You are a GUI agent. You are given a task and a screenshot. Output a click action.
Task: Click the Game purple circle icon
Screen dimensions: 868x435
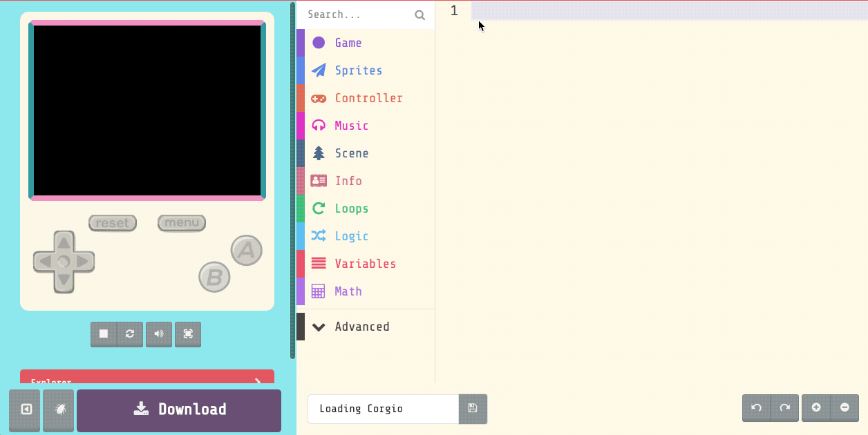tap(319, 43)
